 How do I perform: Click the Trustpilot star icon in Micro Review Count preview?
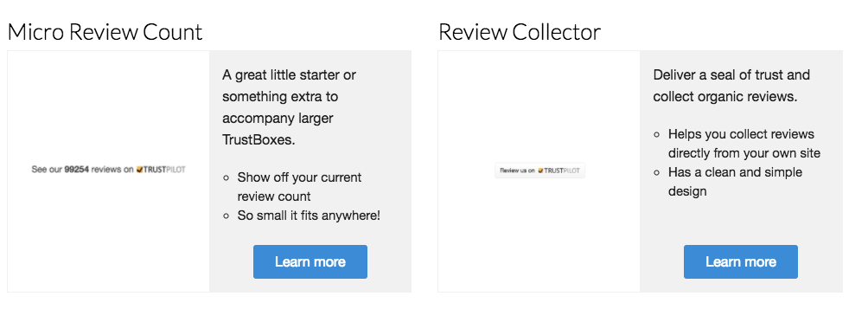click(x=139, y=170)
